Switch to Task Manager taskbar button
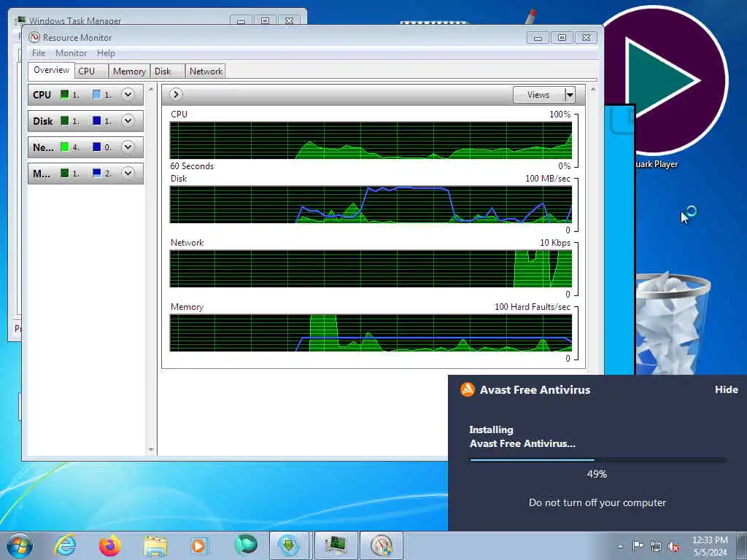747x560 pixels. [x=336, y=545]
